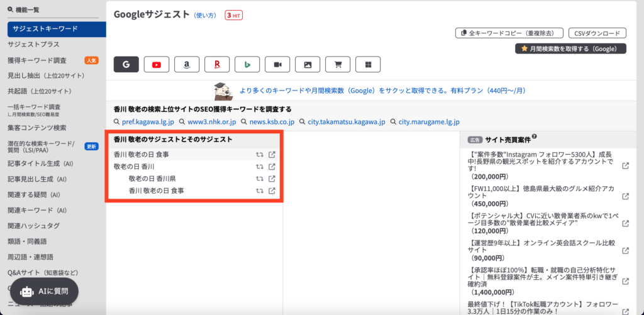644x315 pixels.
Task: Click the Google source icon button
Action: click(126, 64)
